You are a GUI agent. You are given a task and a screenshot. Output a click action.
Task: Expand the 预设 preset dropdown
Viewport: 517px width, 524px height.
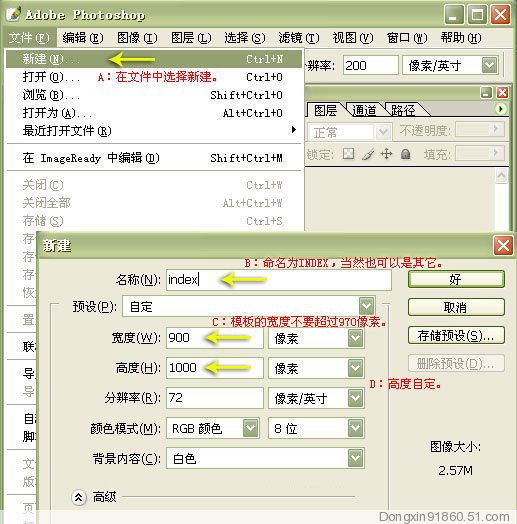point(367,306)
